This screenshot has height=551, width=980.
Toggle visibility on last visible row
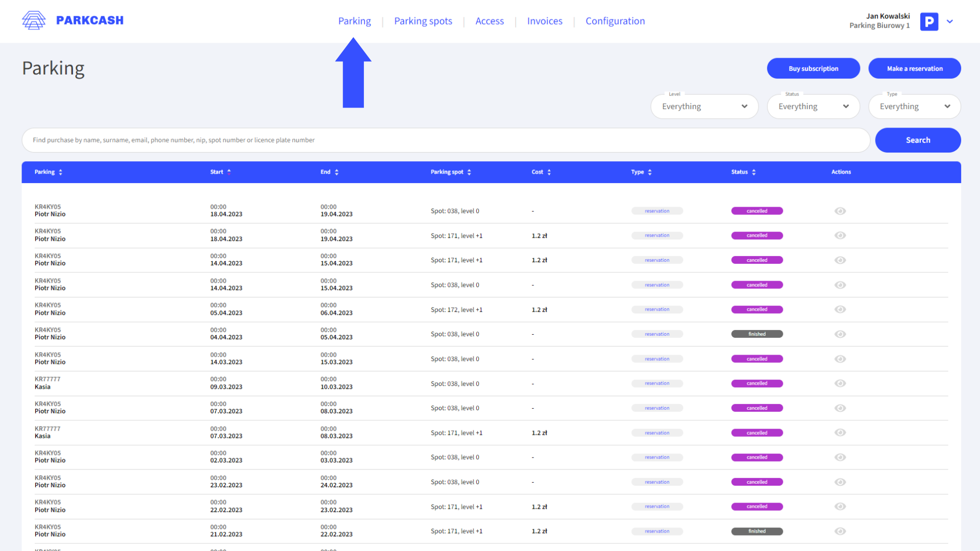click(x=840, y=531)
